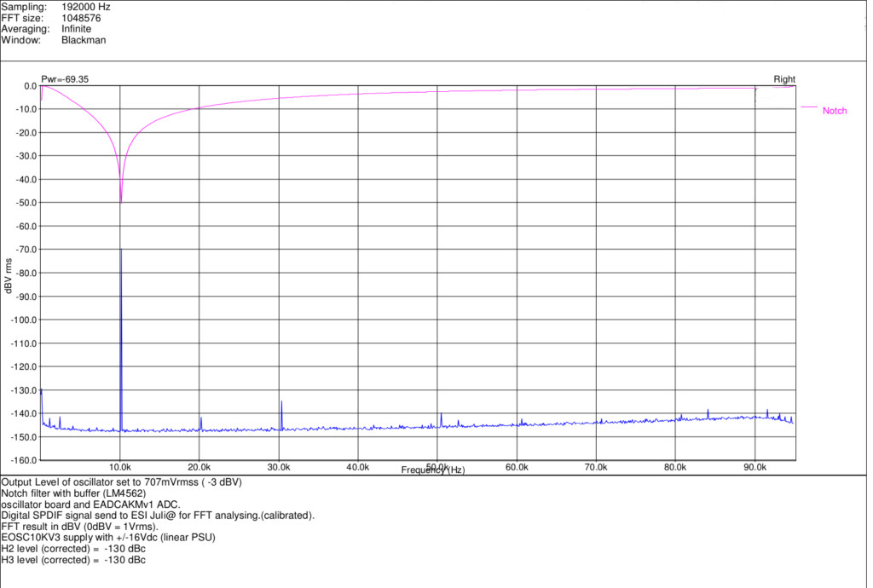
Task: Click the "30.0k" frequency tick label
Action: pos(279,467)
